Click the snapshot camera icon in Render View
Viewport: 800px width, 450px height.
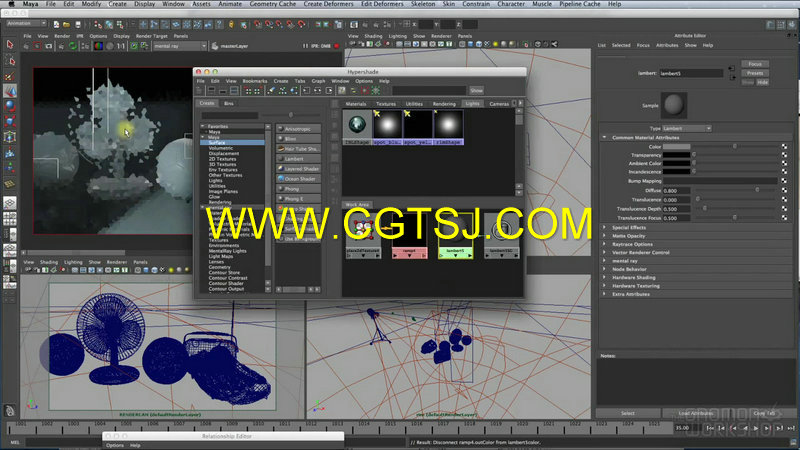tap(48, 46)
